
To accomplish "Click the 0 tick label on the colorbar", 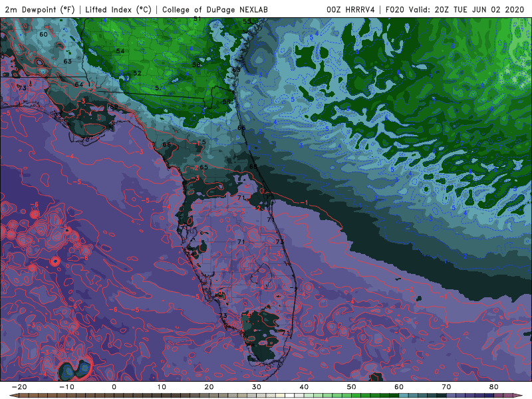I will click(x=114, y=387).
